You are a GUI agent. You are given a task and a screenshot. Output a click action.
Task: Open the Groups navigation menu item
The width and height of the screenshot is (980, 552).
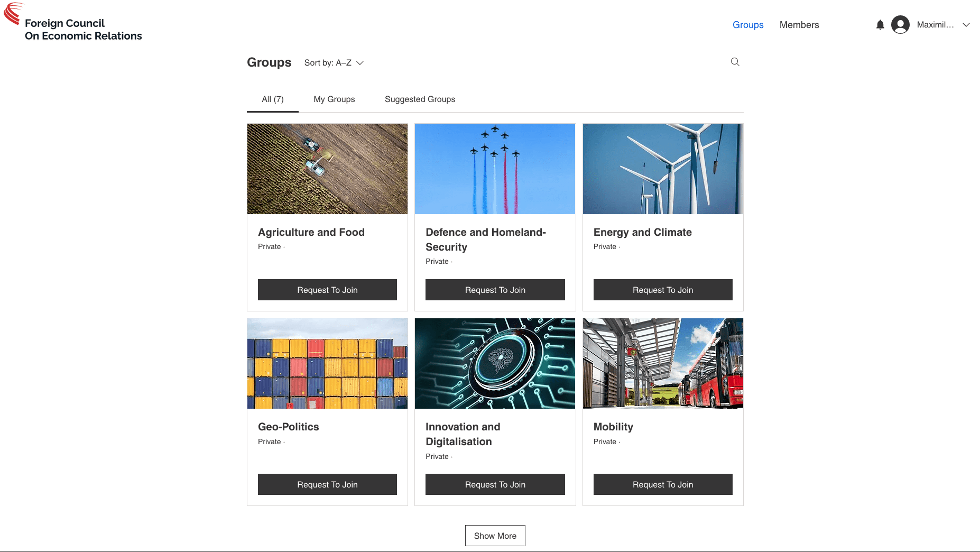tap(748, 25)
